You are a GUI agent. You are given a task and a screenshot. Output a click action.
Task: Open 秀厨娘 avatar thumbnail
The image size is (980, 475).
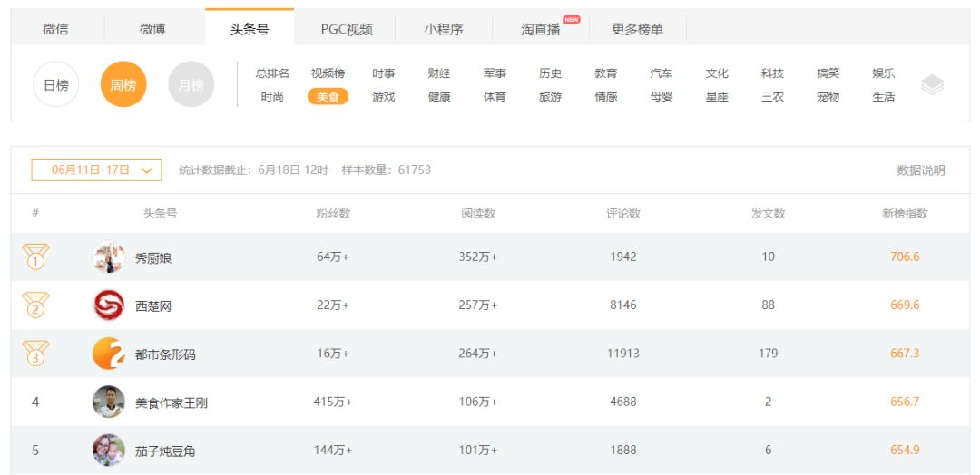109,257
